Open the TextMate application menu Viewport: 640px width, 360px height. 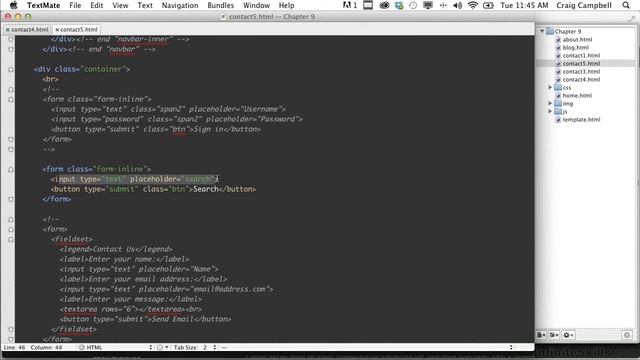click(x=43, y=5)
